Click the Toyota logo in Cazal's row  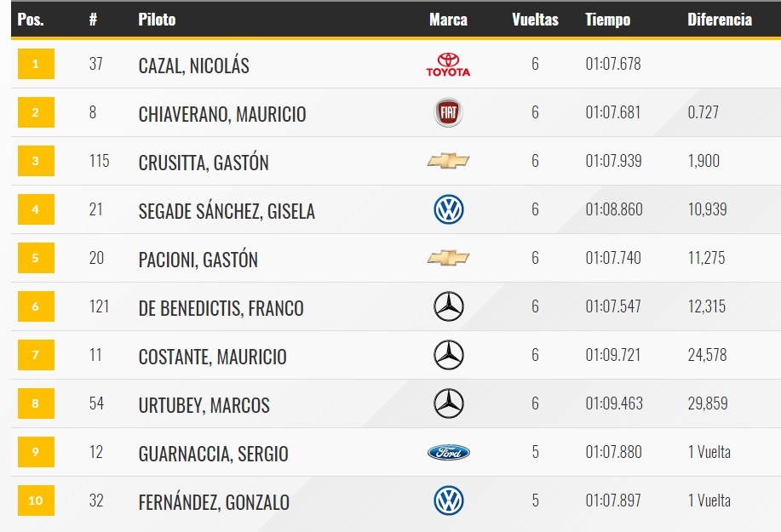click(448, 64)
